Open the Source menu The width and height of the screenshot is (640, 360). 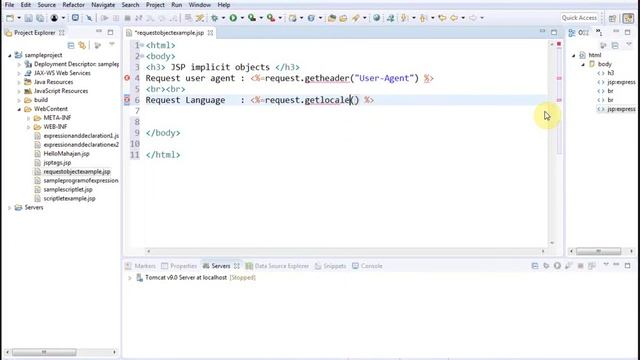point(47,5)
